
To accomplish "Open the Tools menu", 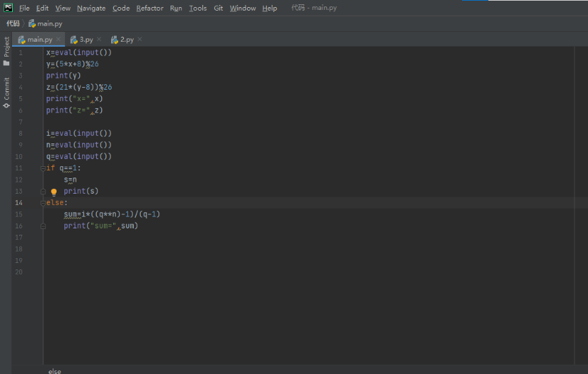I will pyautogui.click(x=197, y=8).
